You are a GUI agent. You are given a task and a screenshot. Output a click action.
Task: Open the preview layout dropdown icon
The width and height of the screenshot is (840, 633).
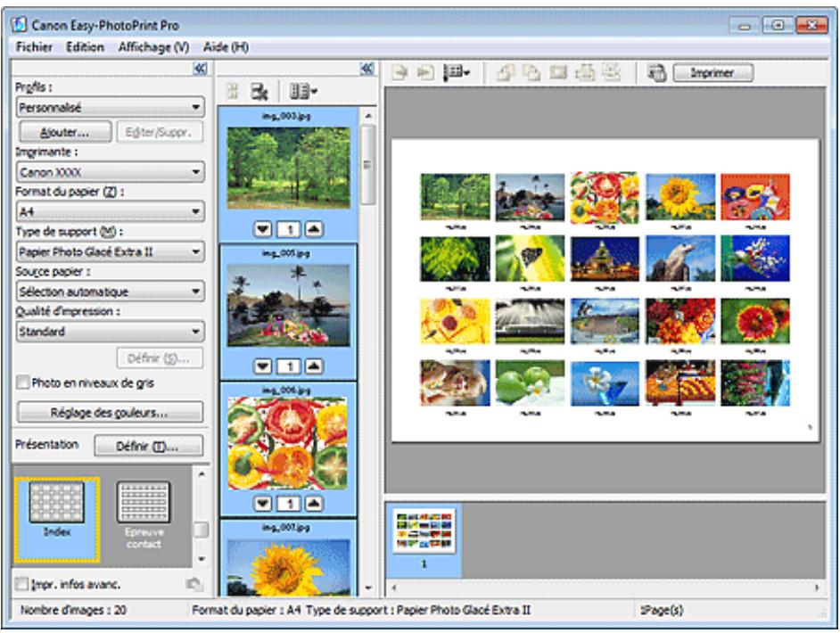[x=457, y=72]
